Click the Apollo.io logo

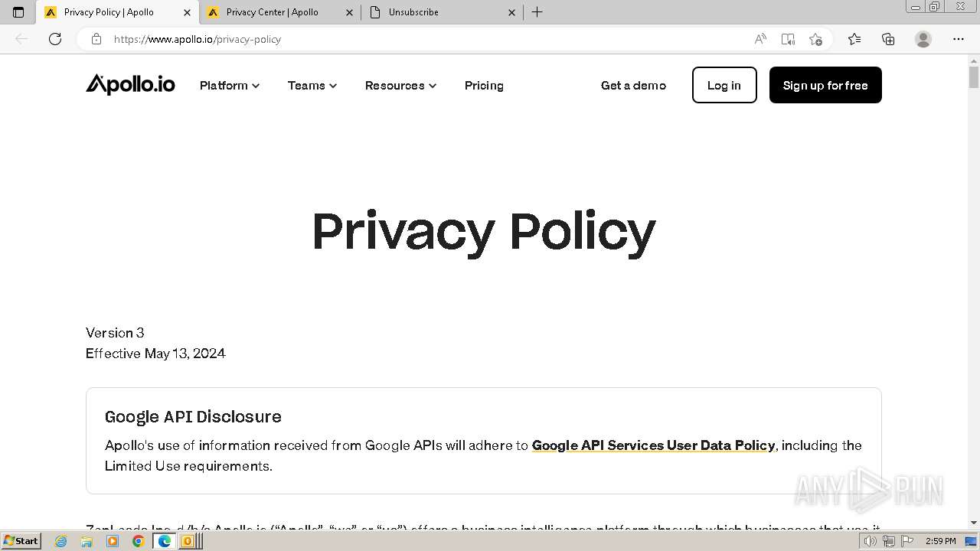point(130,84)
